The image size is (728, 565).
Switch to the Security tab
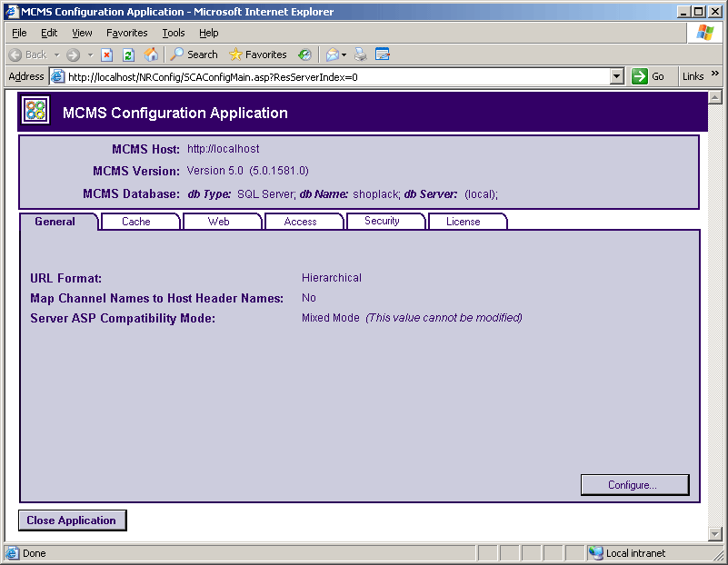pyautogui.click(x=386, y=221)
